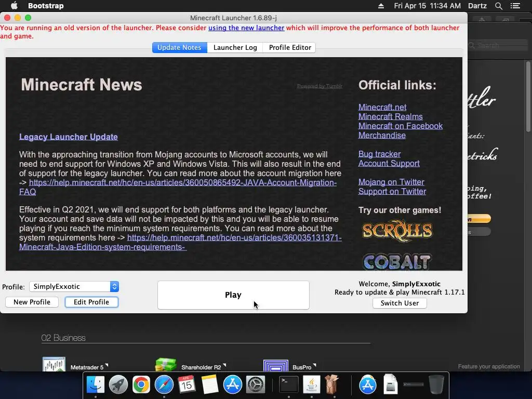Launch Google Chrome from the dock

pyautogui.click(x=141, y=384)
